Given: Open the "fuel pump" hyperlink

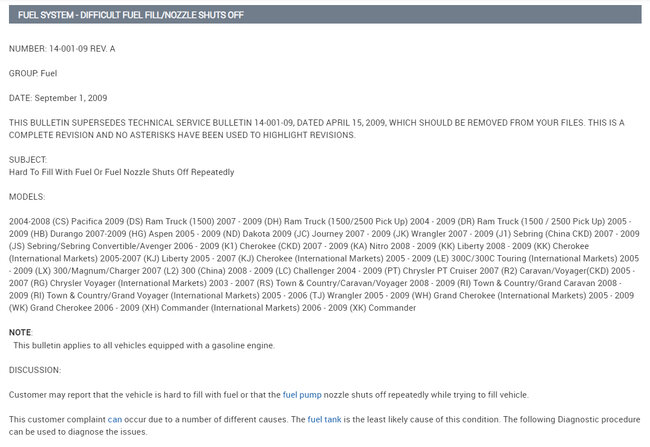Looking at the screenshot, I should (303, 394).
